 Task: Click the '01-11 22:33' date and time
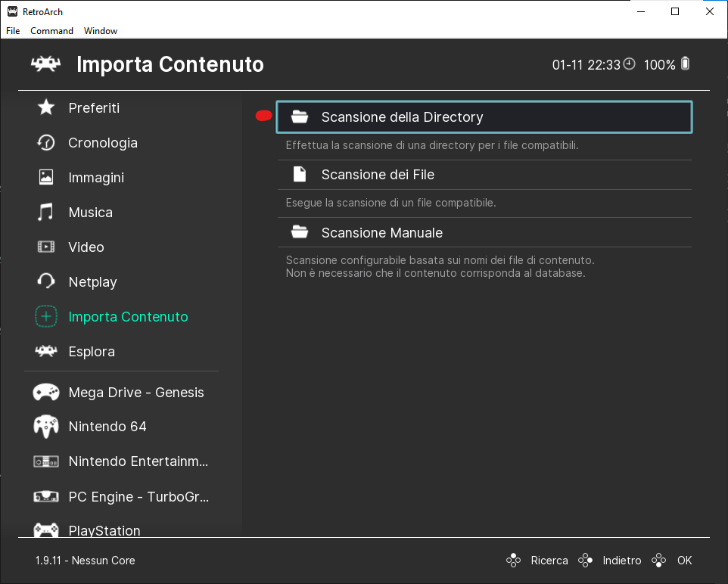click(x=586, y=64)
